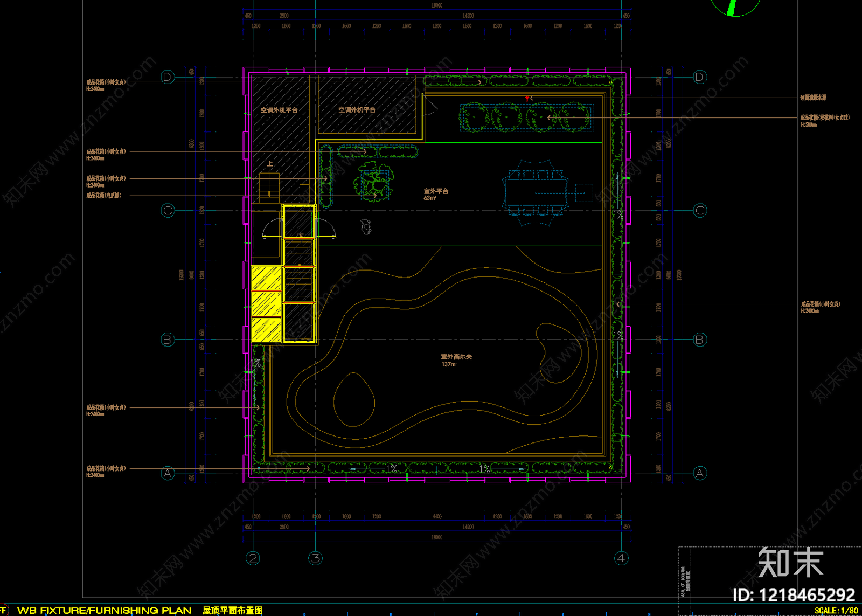
Task: Select column grid bubble 4
Action: tap(621, 558)
